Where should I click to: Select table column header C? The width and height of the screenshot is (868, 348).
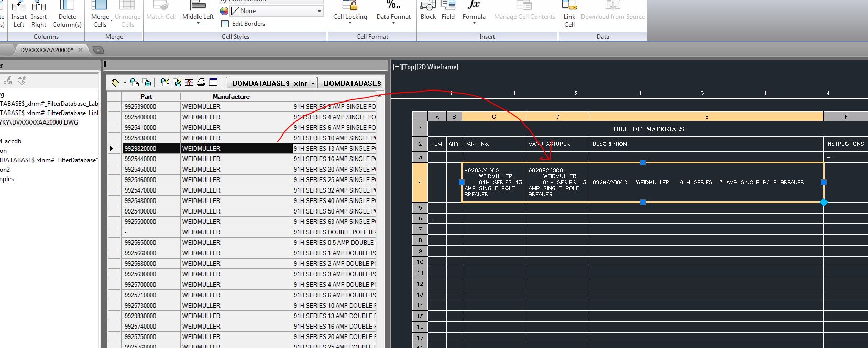pos(493,117)
